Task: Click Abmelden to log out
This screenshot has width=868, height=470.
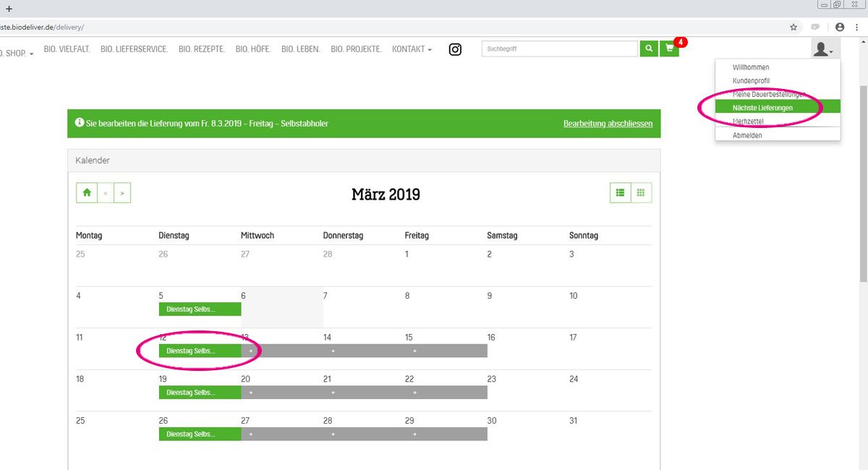Action: click(747, 135)
